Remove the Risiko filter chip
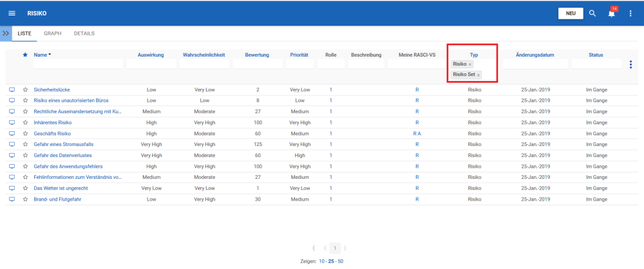 470,64
